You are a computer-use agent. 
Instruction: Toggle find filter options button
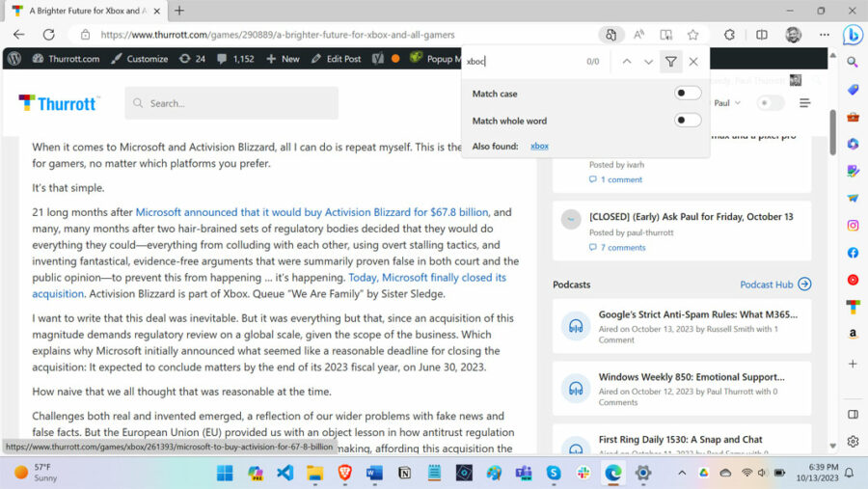pos(671,62)
